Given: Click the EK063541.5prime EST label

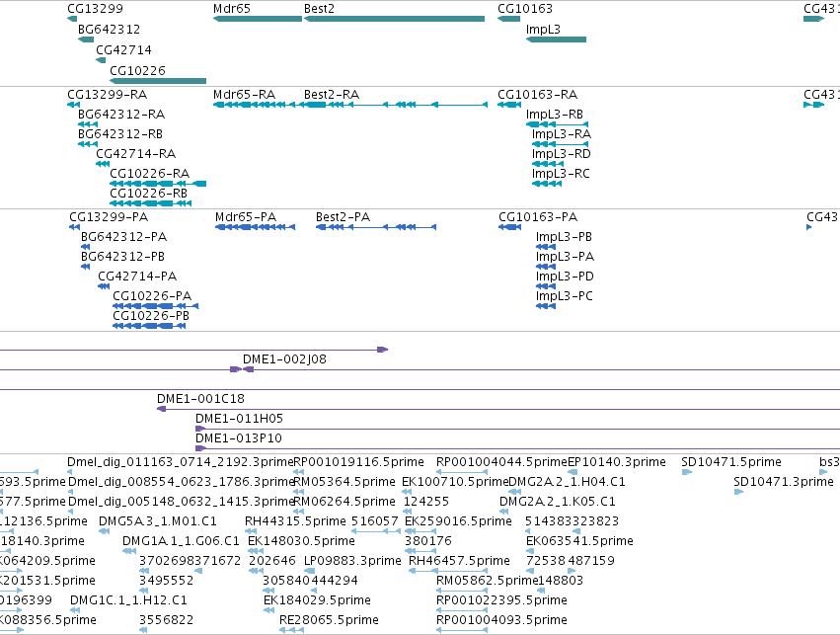Looking at the screenshot, I should [x=579, y=541].
